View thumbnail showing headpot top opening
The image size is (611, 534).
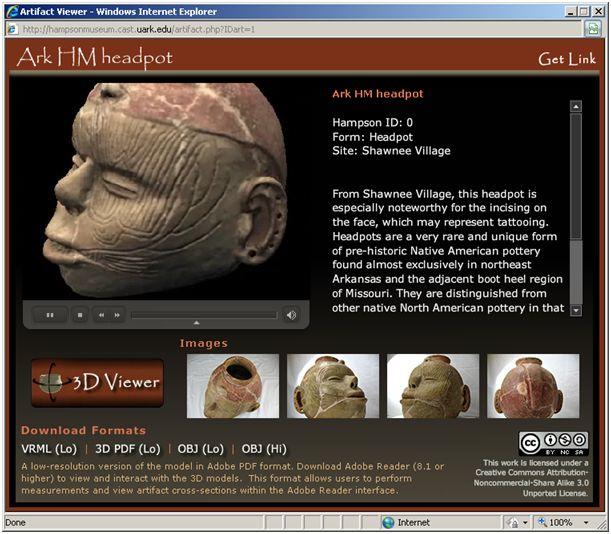[233, 386]
